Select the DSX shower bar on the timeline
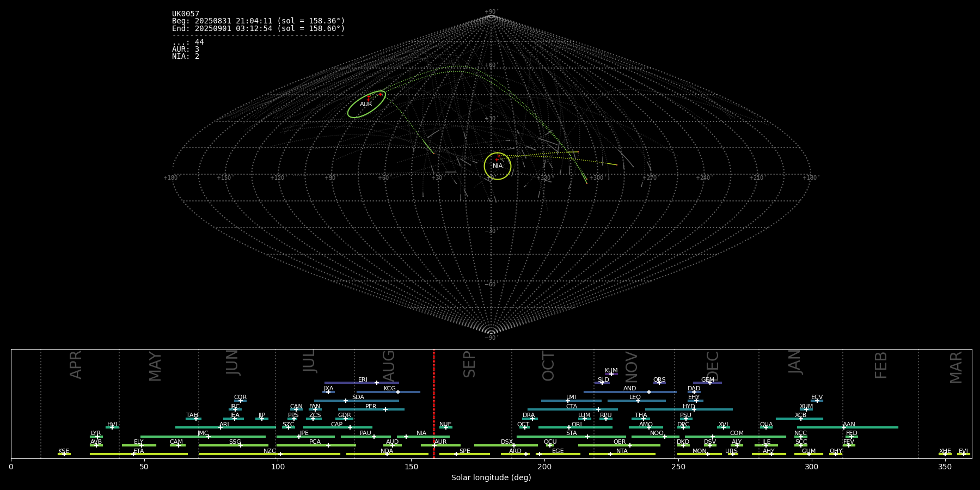 tap(506, 445)
